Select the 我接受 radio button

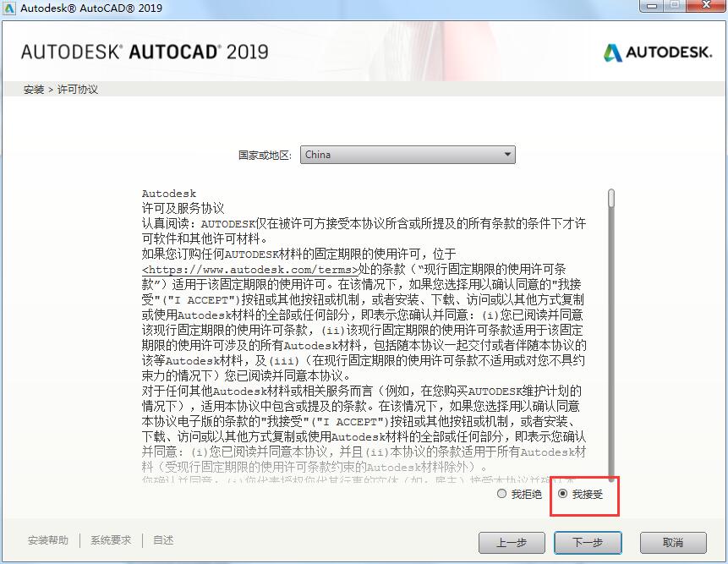click(x=561, y=495)
